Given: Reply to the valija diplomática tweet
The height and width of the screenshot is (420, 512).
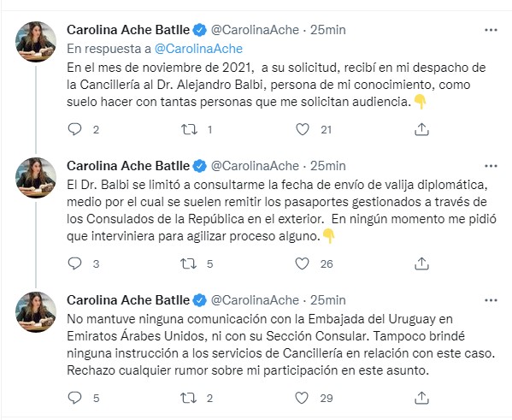Looking at the screenshot, I should click(74, 263).
